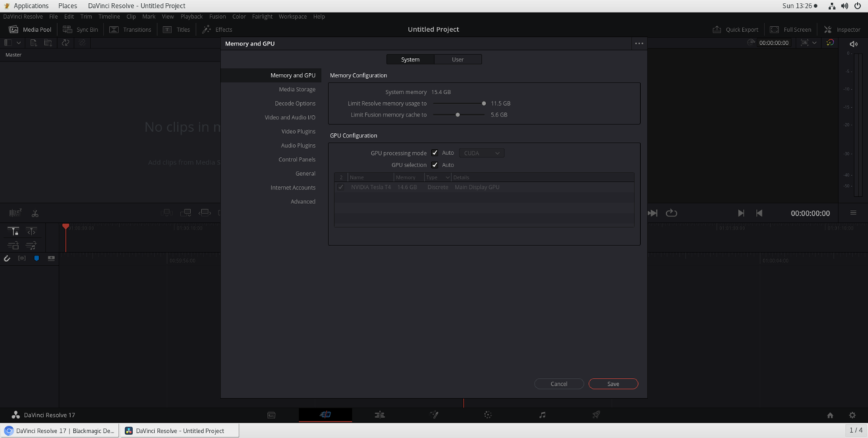This screenshot has width=868, height=438.
Task: Select Video Plugins in sidebar
Action: click(x=299, y=132)
